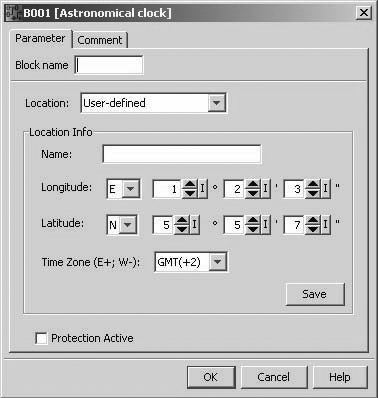Decrease the latitude seconds value
The image size is (378, 398).
313,229
